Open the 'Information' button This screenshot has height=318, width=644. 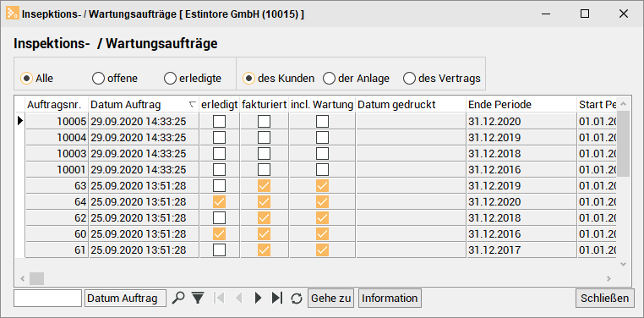pyautogui.click(x=390, y=298)
